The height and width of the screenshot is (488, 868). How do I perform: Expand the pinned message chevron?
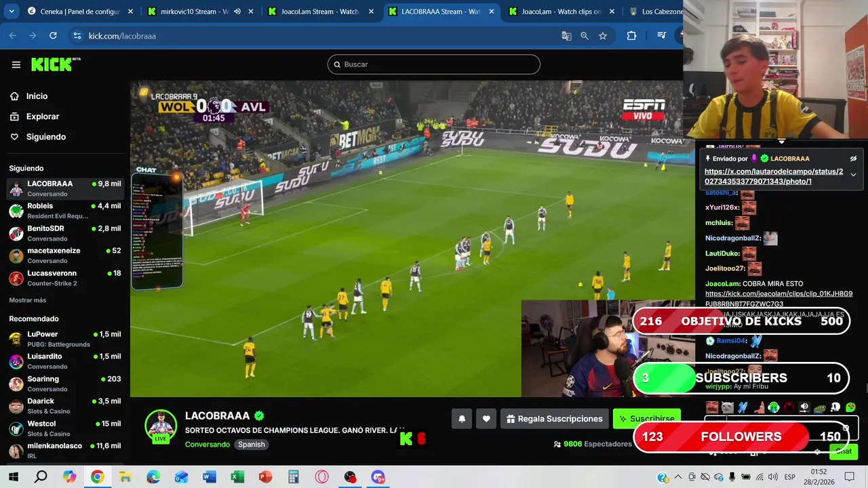853,175
